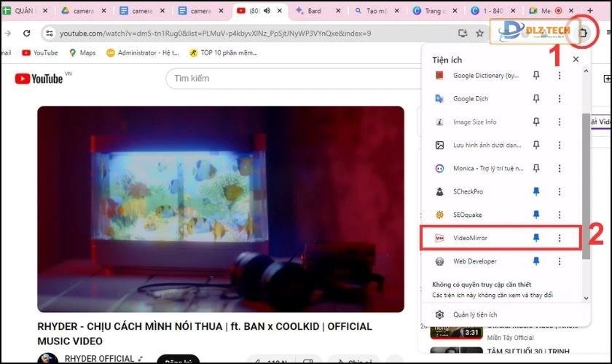Pin the Image Size Info extension
Viewport: 612px width, 364px height.
[536, 122]
